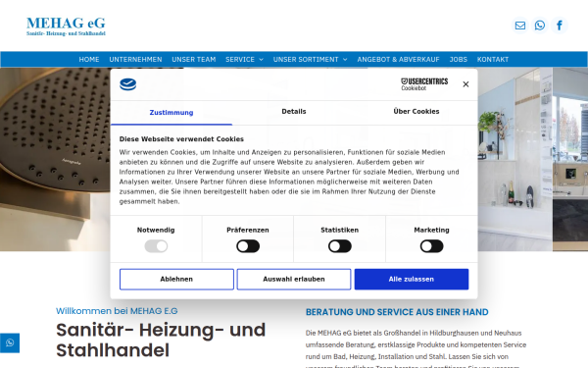This screenshot has height=368, width=588.
Task: Open the WhatsApp icon in header
Action: [540, 26]
